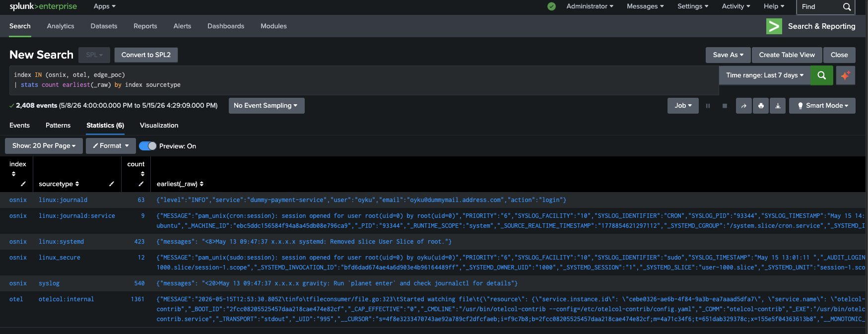Open the Reports nav tab
Viewport: 868px width, 334px height.
[145, 26]
